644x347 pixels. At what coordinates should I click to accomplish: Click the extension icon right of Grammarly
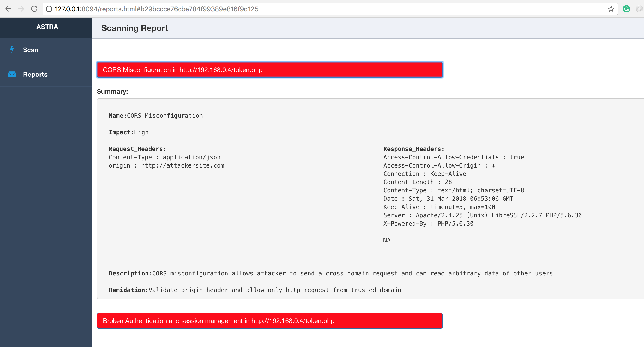coord(639,9)
